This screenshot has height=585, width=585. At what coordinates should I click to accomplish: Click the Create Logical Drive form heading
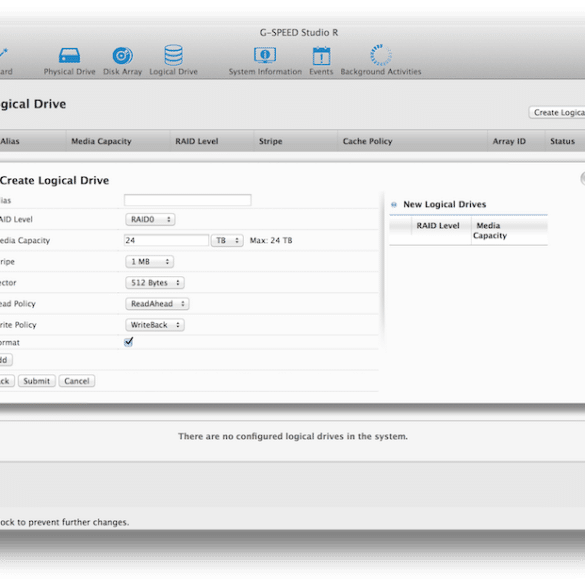click(54, 180)
